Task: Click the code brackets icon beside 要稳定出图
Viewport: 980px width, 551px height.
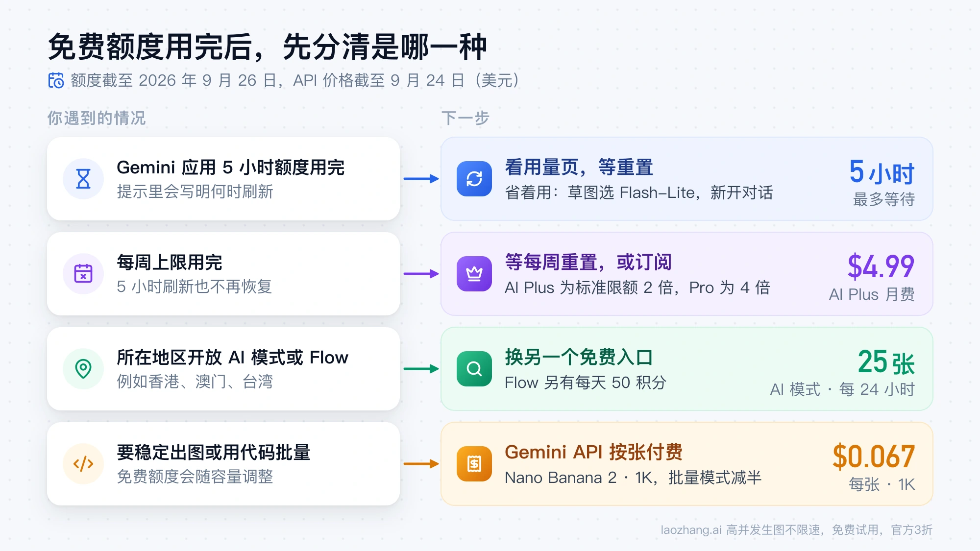Action: (83, 464)
